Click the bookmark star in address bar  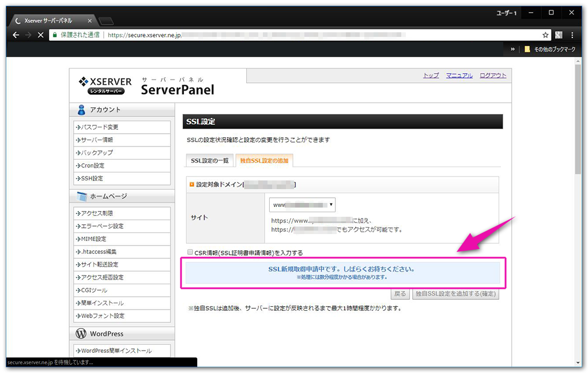[545, 35]
